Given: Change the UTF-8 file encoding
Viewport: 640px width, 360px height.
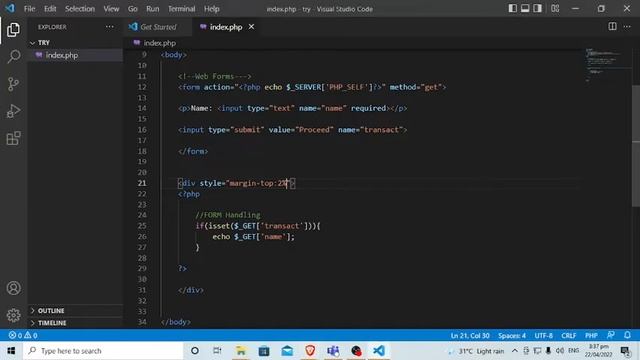Looking at the screenshot, I should [x=544, y=336].
